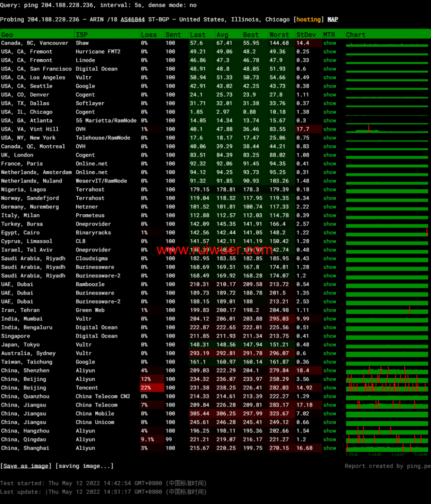Show MTR for USA, IL, Chicago Cogent
Image resolution: width=431 pixels, height=504 pixels.
[330, 112]
